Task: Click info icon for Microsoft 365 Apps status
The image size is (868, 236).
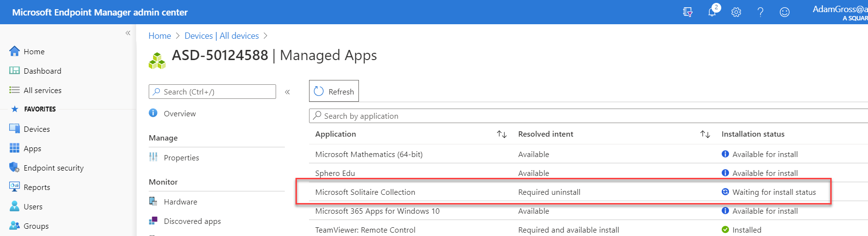Action: point(725,211)
